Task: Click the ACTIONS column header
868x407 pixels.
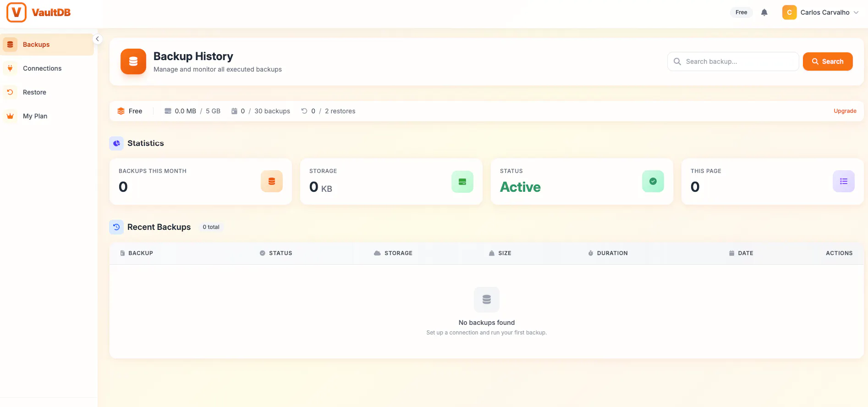Action: point(839,253)
